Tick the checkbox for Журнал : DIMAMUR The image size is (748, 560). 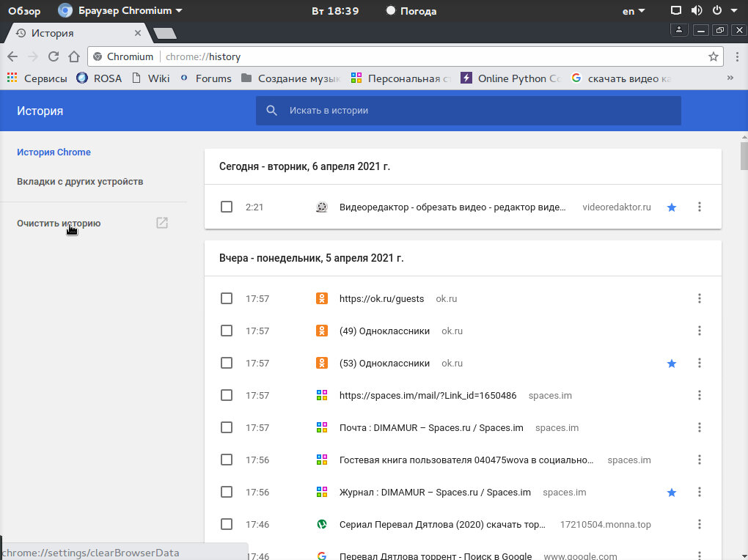coord(227,492)
